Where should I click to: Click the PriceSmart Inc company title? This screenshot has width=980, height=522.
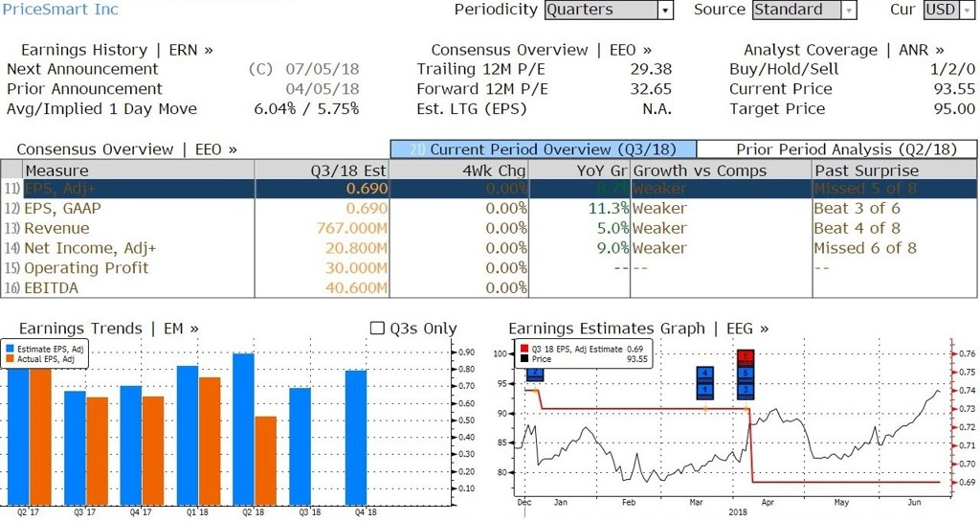[x=60, y=10]
